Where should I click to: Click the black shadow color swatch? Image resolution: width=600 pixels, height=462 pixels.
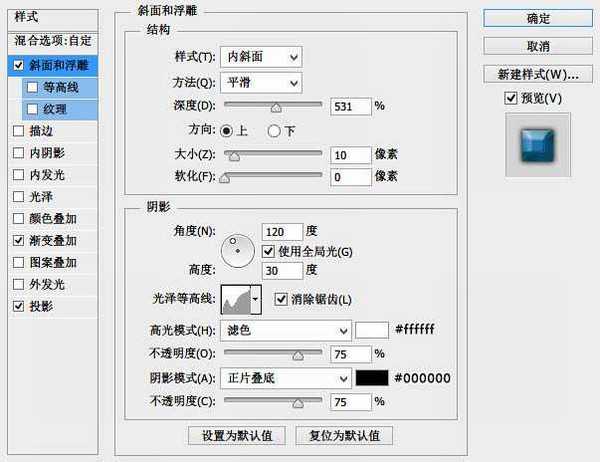372,378
